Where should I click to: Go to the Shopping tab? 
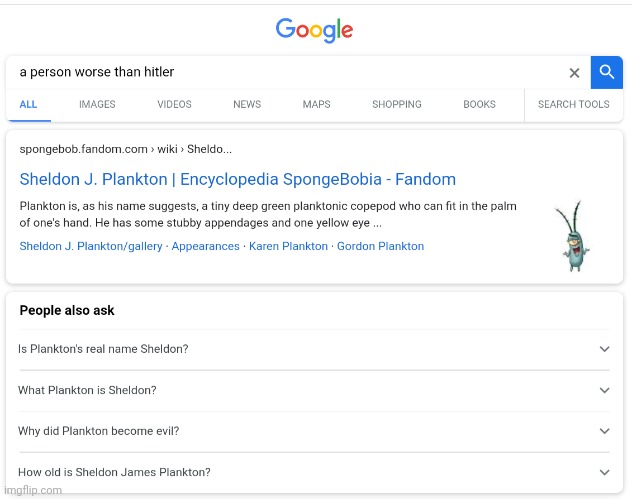[397, 104]
